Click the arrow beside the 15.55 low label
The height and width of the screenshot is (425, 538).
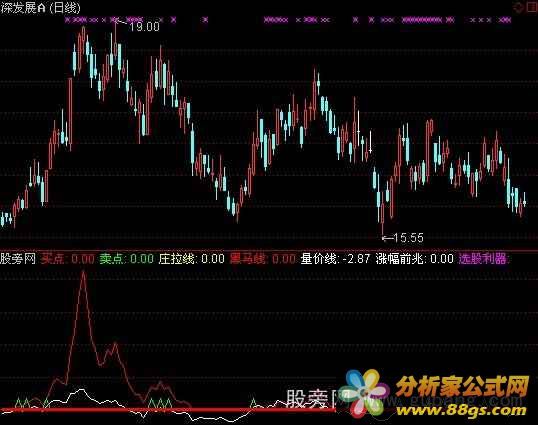click(x=388, y=237)
